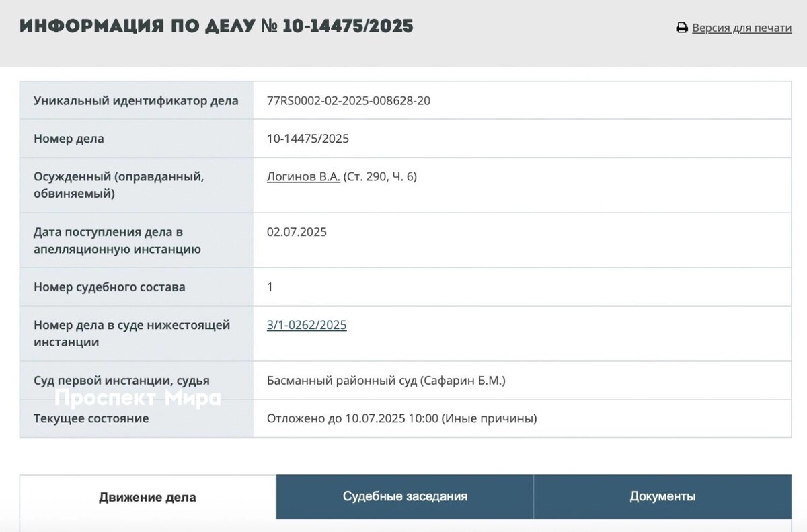Screen dimensions: 807x532
Task: Click the judicial panel number value "1"
Action: 269,287
